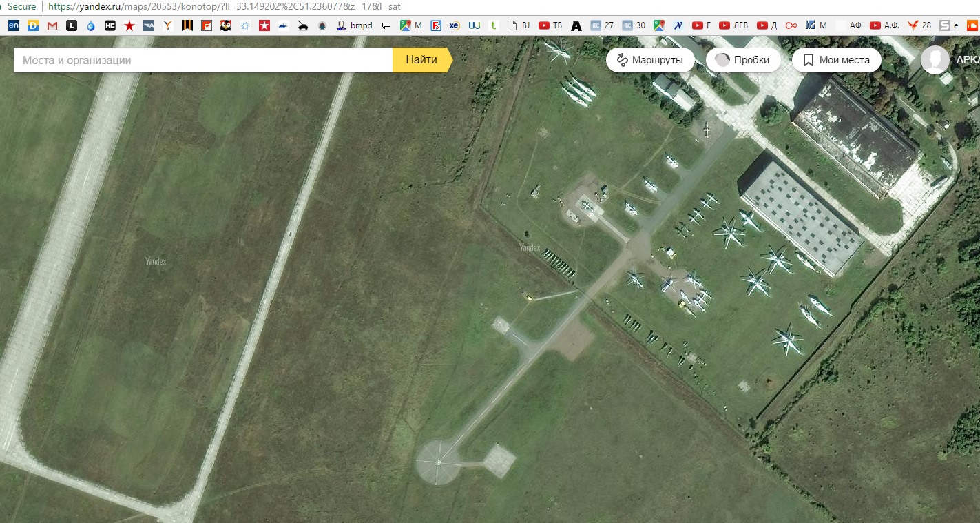980x523 pixels.
Task: Open Маршруты route planner
Action: pos(649,60)
